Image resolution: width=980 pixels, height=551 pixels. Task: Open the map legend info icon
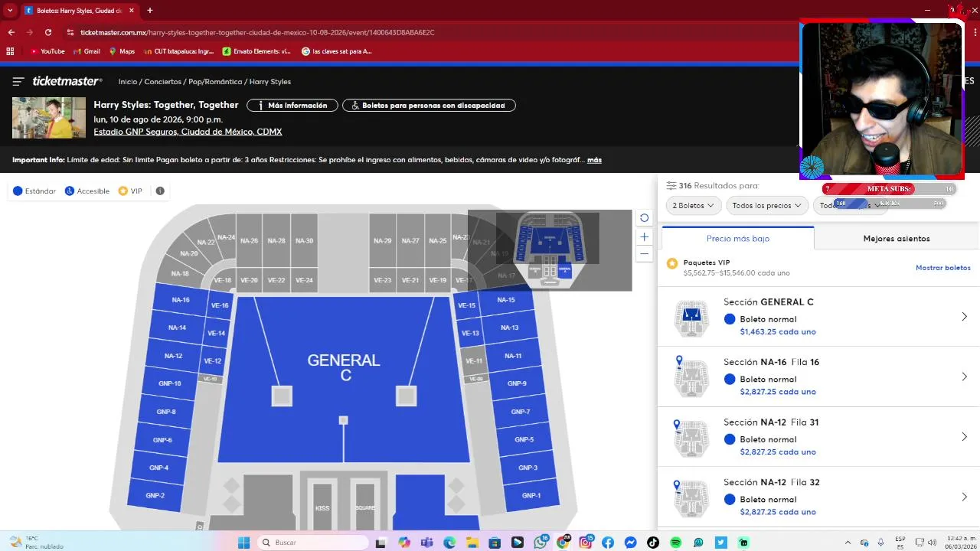tap(160, 191)
